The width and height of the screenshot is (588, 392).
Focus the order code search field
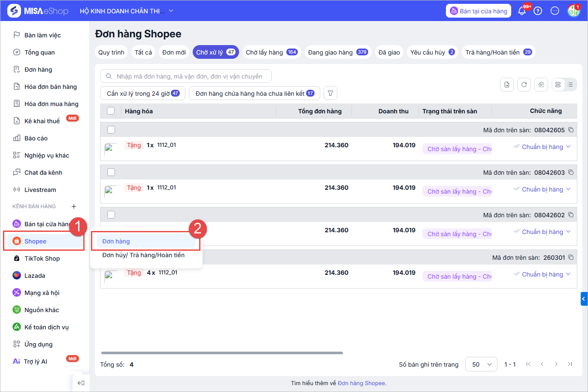point(186,76)
